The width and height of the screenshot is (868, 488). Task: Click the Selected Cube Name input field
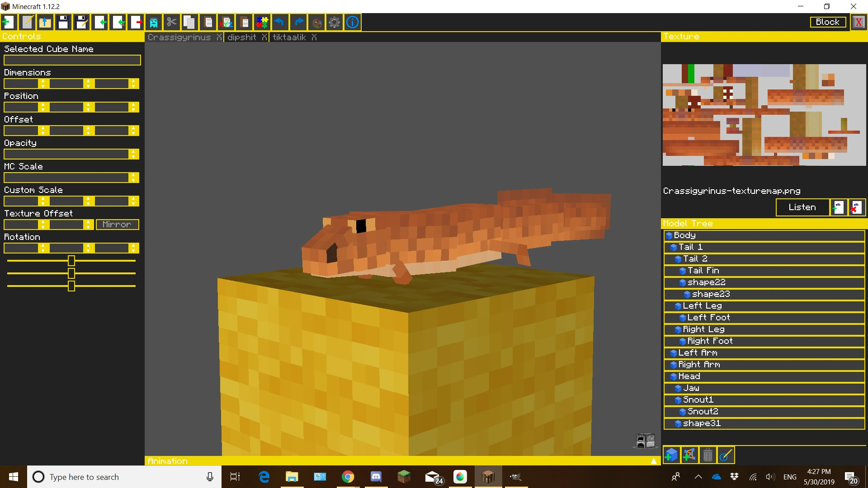click(x=72, y=60)
